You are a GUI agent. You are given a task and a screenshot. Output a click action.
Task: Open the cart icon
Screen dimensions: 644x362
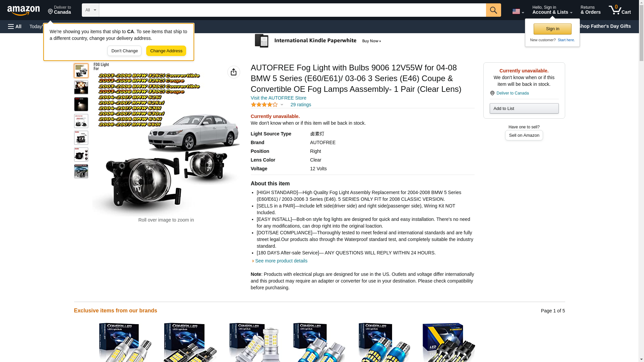(x=620, y=10)
